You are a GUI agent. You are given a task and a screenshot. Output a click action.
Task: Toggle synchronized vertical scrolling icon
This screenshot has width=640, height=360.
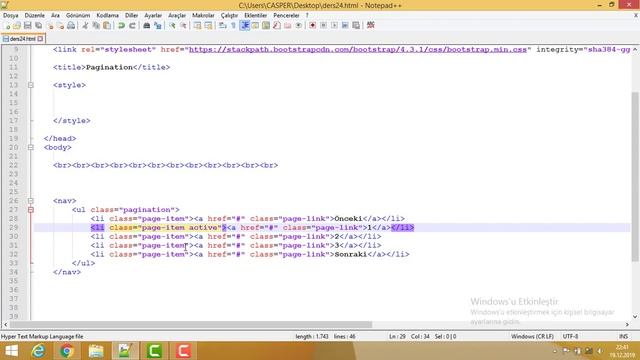pyautogui.click(x=198, y=25)
